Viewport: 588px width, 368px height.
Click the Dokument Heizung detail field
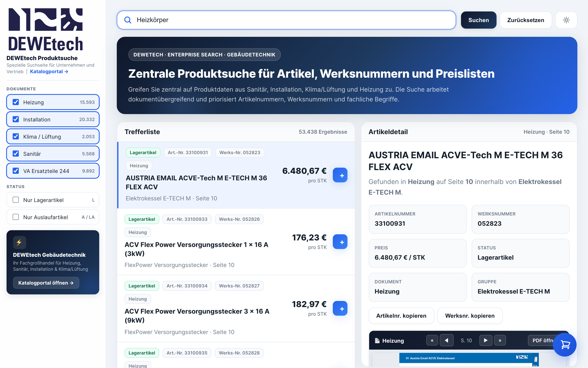tap(418, 287)
